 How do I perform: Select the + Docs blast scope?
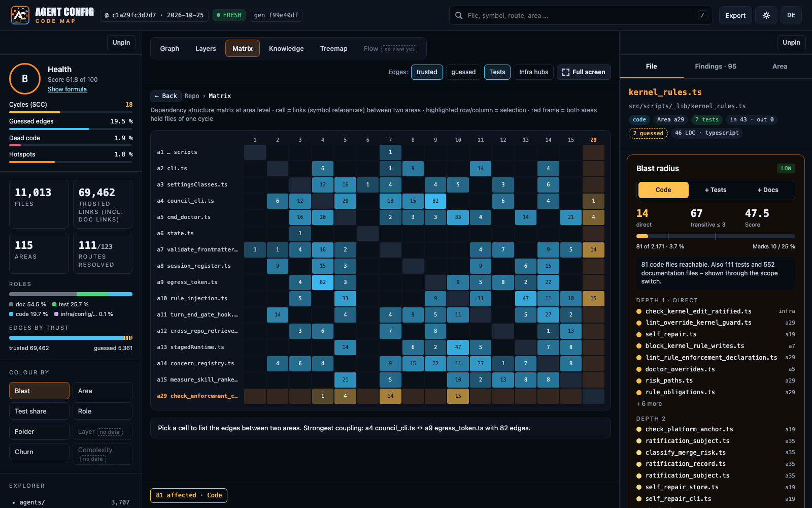point(768,190)
